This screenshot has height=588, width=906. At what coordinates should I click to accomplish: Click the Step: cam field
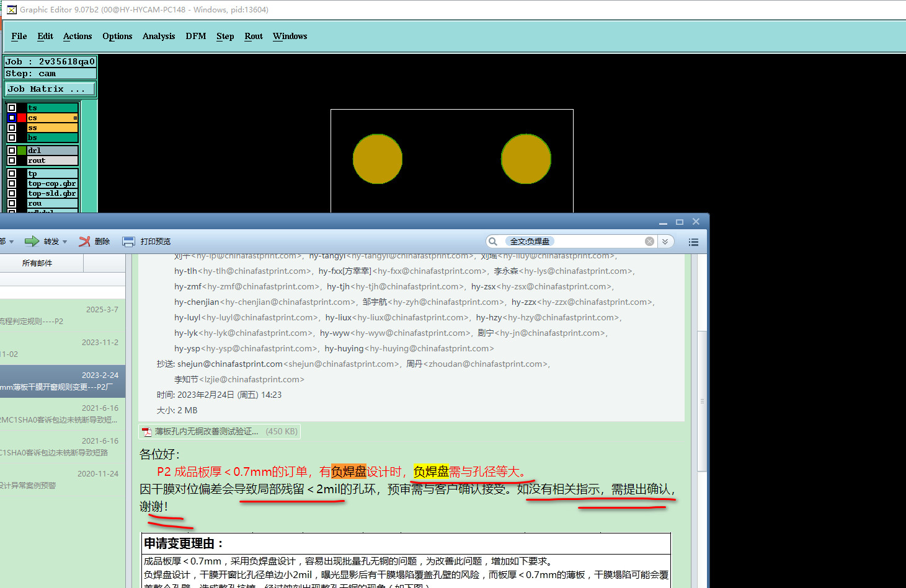[50, 74]
